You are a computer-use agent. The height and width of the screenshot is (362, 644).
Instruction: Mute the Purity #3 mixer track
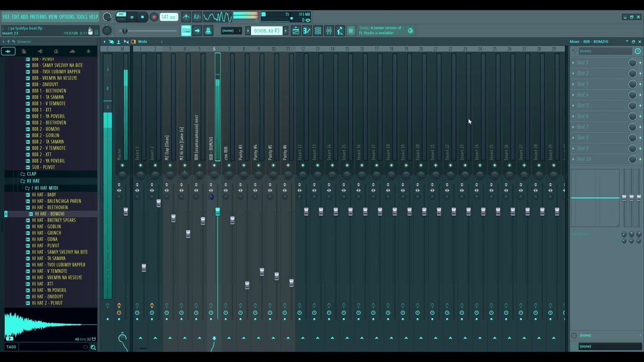(244, 165)
